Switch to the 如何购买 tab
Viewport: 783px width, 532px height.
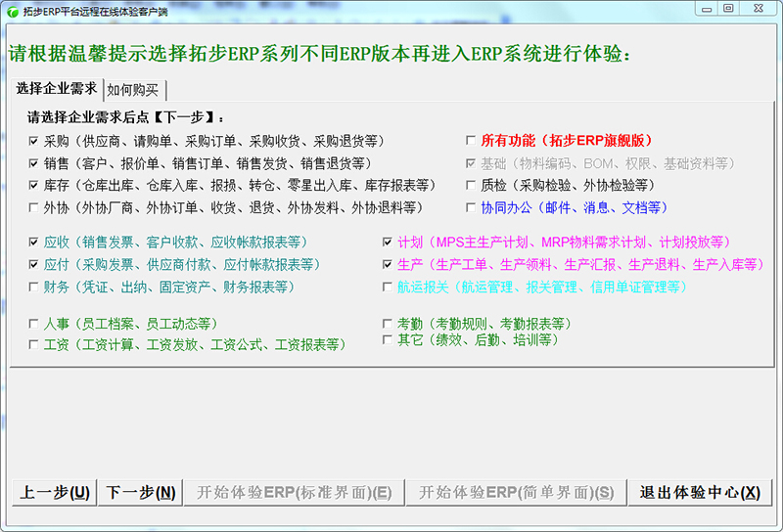pyautogui.click(x=135, y=90)
